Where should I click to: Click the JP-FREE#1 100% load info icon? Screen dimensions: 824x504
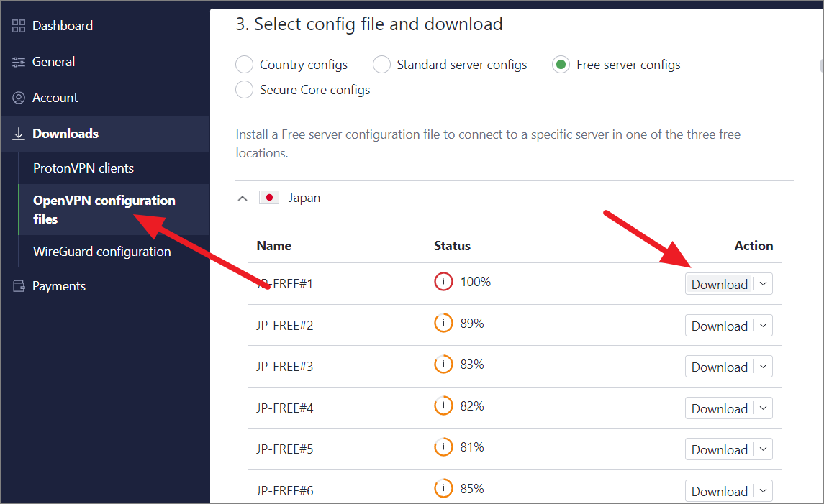pyautogui.click(x=443, y=282)
